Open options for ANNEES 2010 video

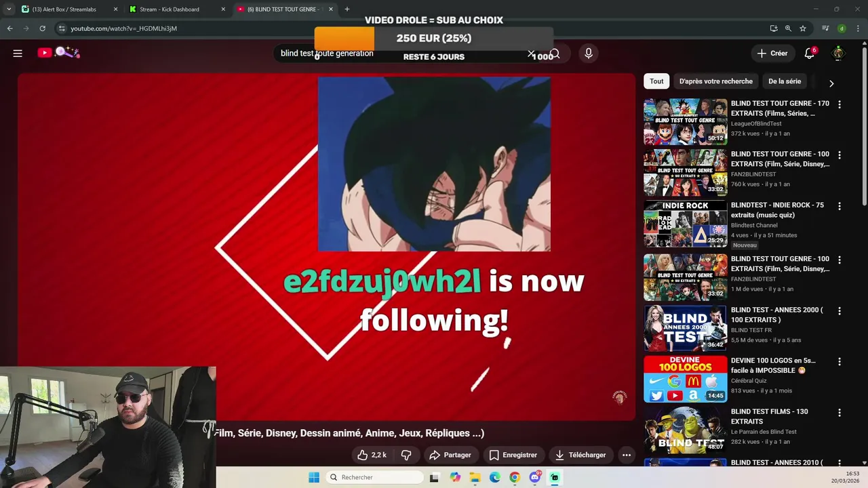[x=840, y=464]
